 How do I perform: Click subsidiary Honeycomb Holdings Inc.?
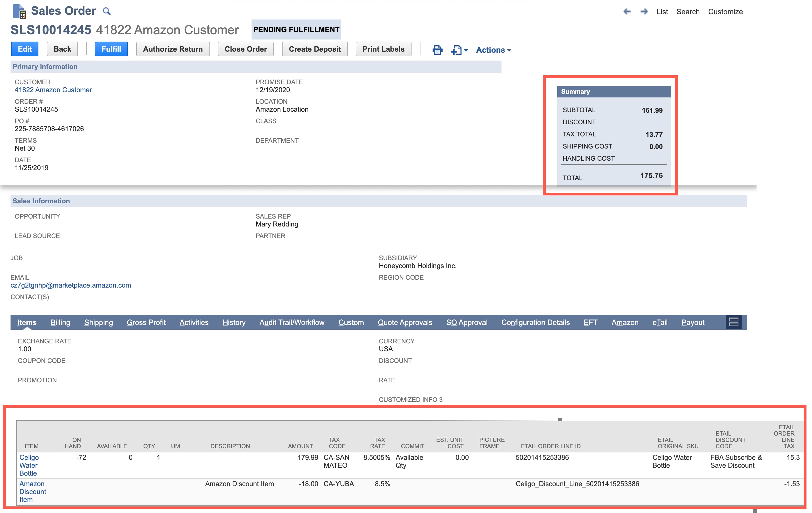click(x=418, y=266)
